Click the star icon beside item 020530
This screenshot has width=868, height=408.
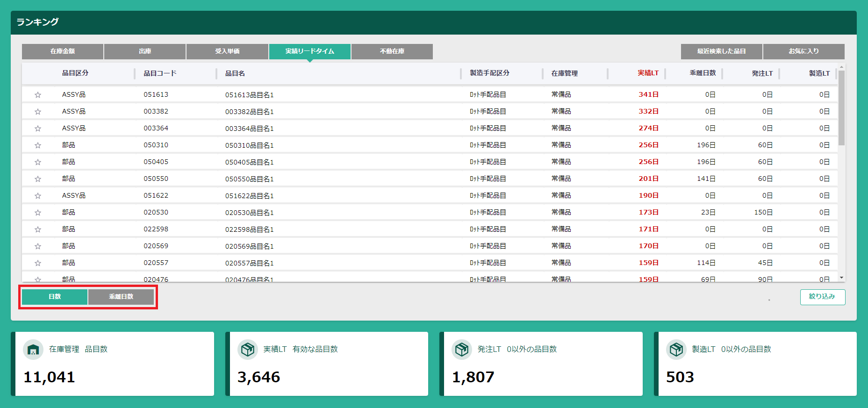pyautogui.click(x=38, y=213)
